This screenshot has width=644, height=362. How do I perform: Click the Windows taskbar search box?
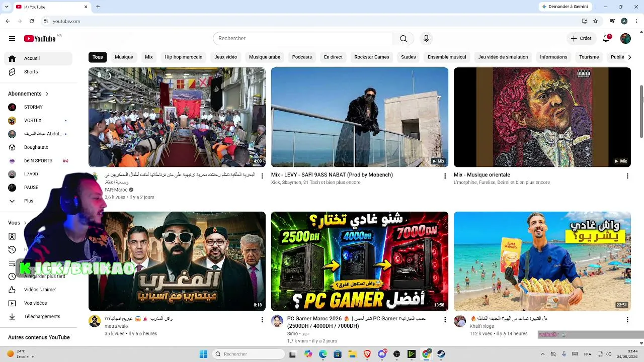248,354
